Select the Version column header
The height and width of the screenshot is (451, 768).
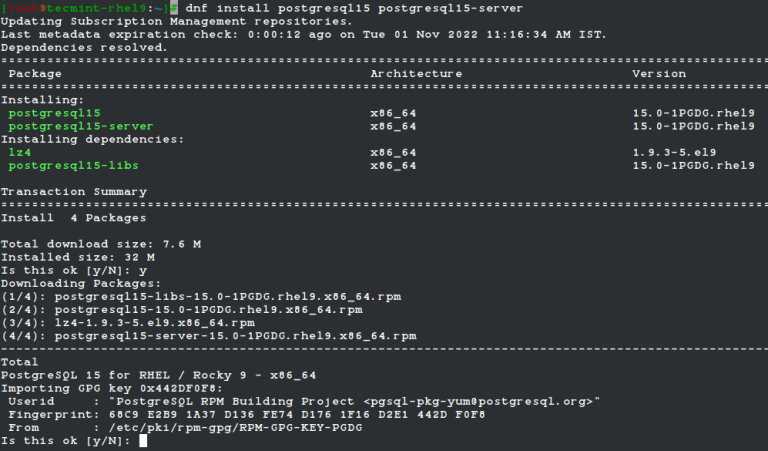659,73
